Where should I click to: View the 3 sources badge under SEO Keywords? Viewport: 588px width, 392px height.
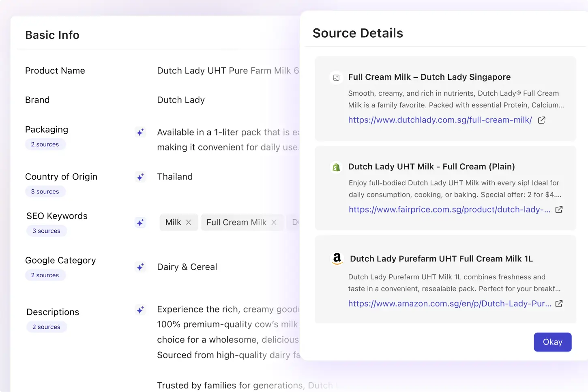47,231
